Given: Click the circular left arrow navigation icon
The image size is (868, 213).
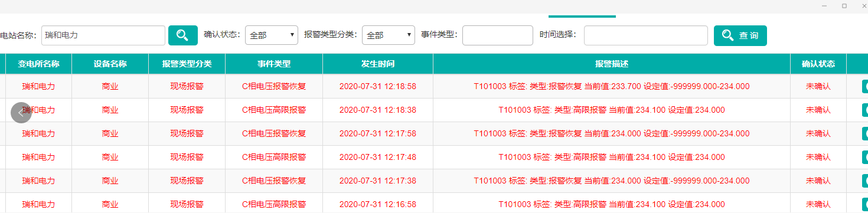Looking at the screenshot, I should [x=21, y=113].
